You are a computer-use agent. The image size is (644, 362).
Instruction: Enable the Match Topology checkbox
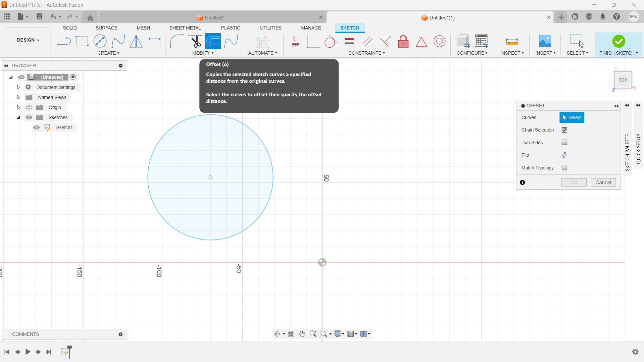click(x=564, y=168)
